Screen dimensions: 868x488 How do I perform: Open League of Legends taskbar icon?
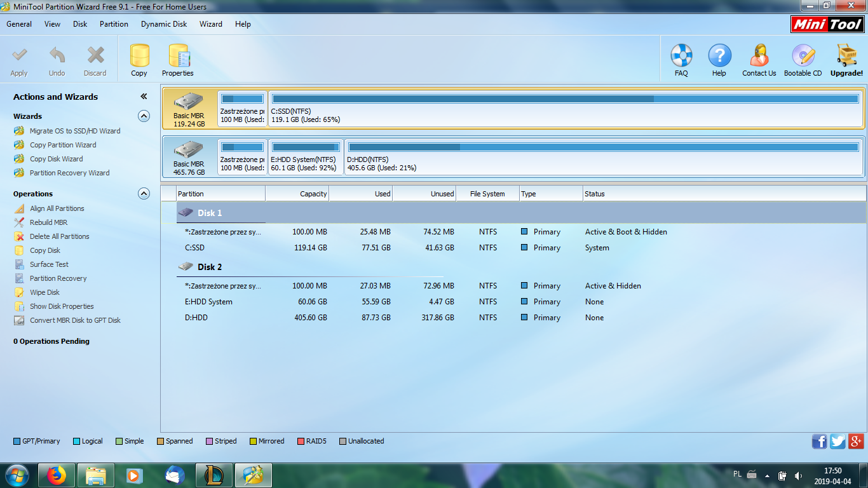click(x=214, y=475)
